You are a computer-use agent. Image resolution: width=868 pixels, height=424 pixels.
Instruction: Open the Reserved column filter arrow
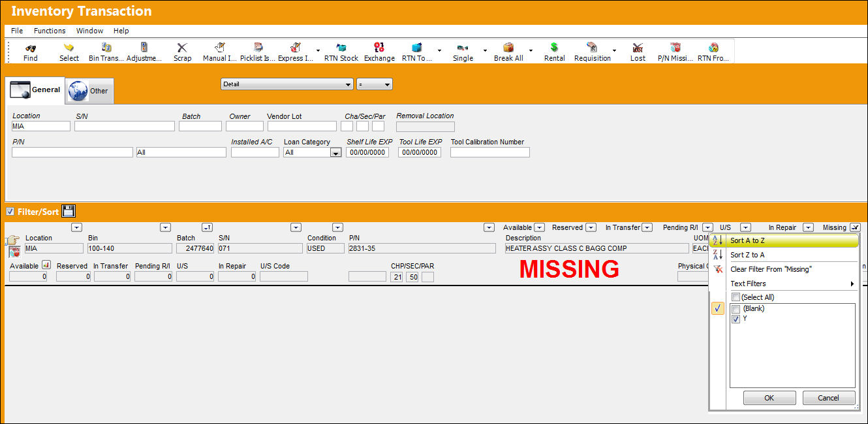pyautogui.click(x=591, y=227)
